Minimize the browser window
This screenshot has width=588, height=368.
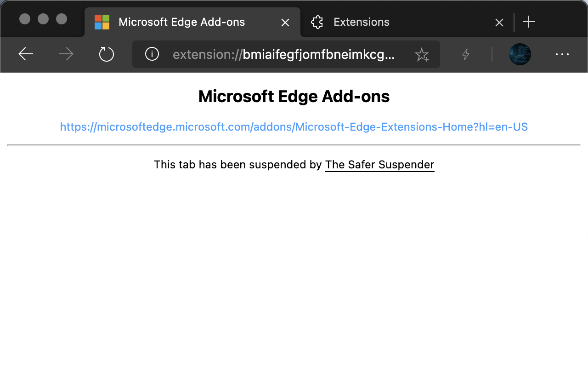click(43, 19)
